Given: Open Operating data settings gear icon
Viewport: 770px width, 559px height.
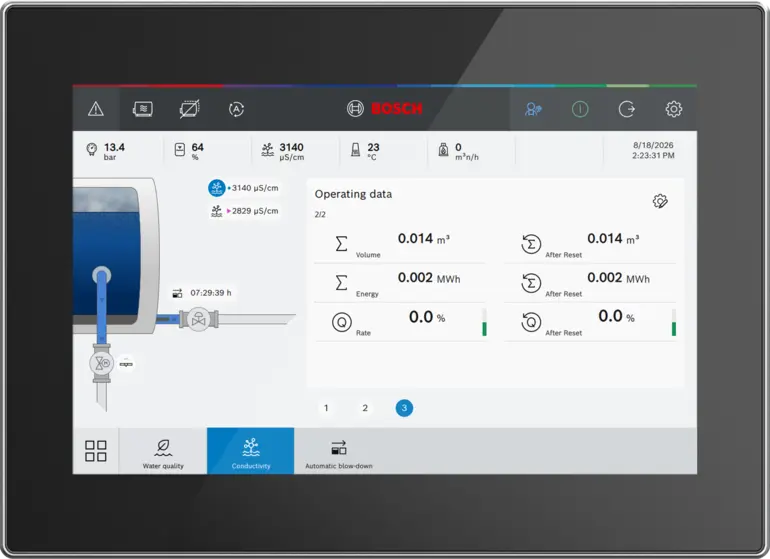Looking at the screenshot, I should point(660,201).
